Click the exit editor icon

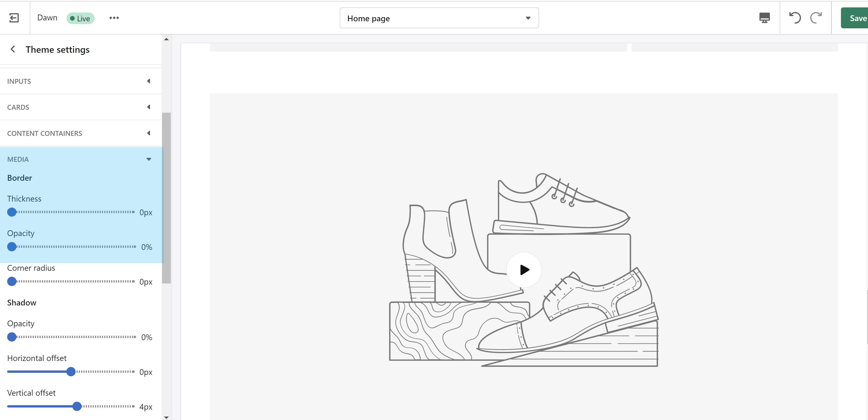pyautogui.click(x=14, y=18)
